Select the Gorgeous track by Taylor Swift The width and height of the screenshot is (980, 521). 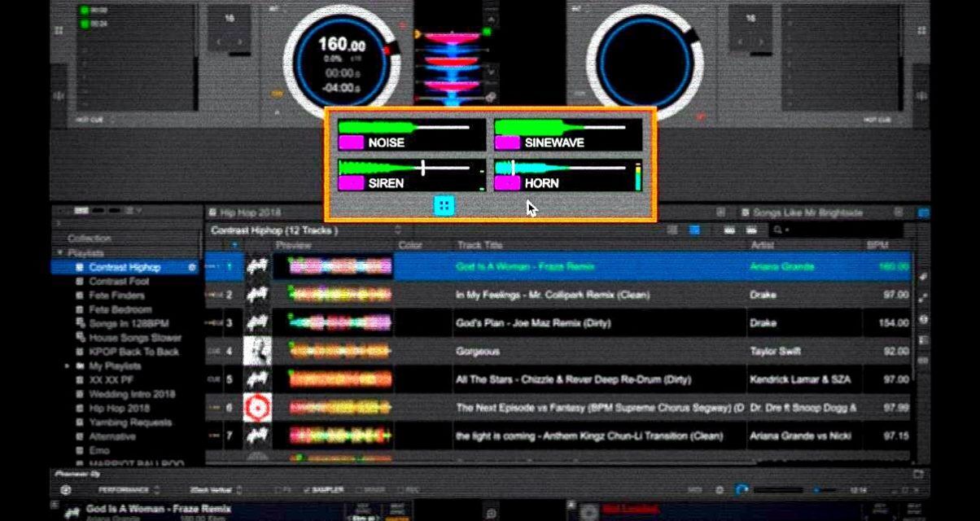(558, 352)
